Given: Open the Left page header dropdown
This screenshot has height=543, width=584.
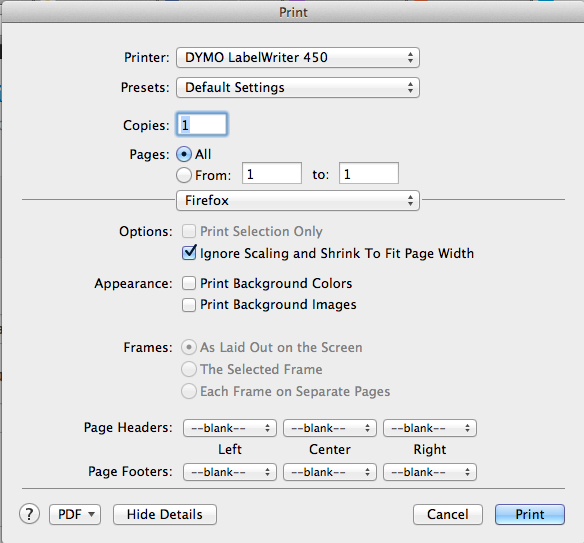Looking at the screenshot, I should (230, 428).
